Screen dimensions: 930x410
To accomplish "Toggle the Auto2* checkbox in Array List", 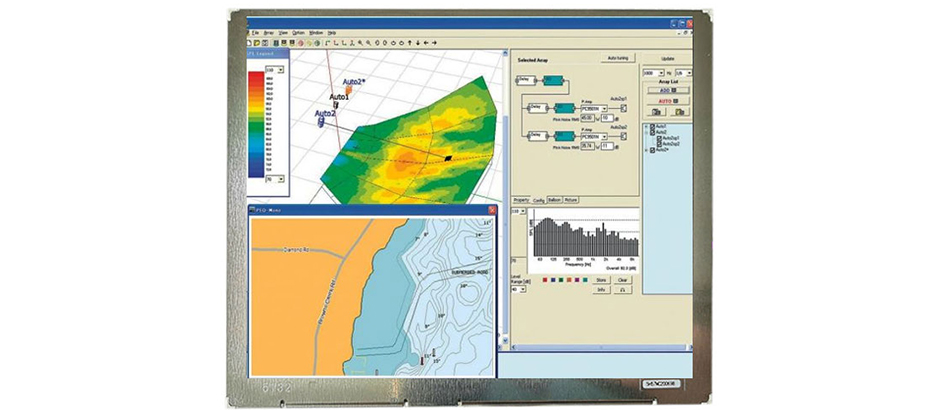I will click(x=652, y=150).
